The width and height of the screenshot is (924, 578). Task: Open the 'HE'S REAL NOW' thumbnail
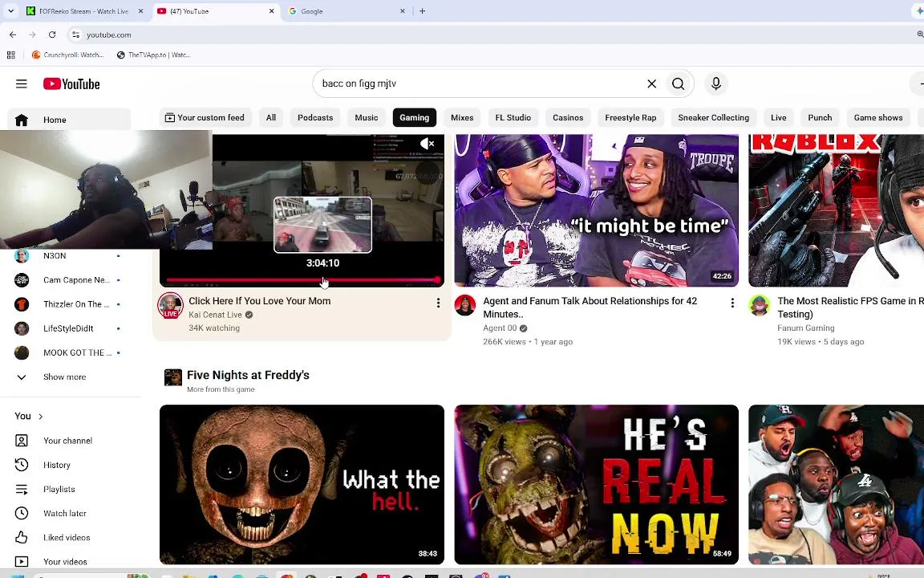[x=597, y=484]
